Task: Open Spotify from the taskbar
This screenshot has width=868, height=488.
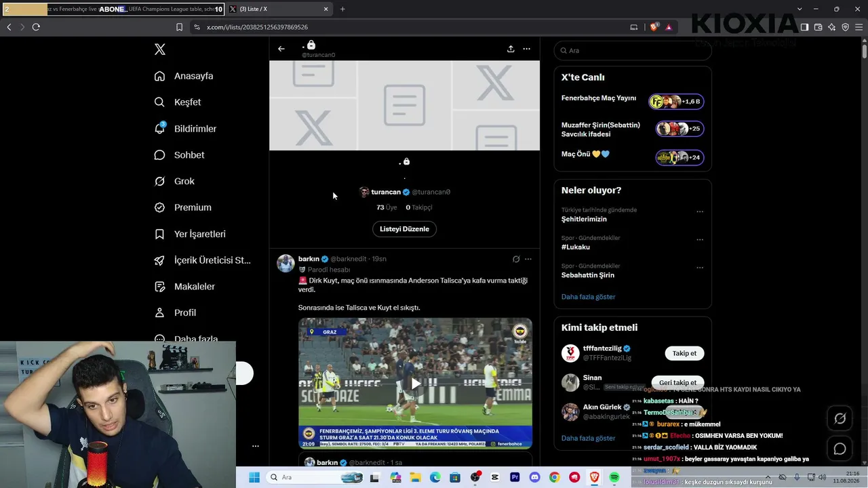Action: point(614,477)
